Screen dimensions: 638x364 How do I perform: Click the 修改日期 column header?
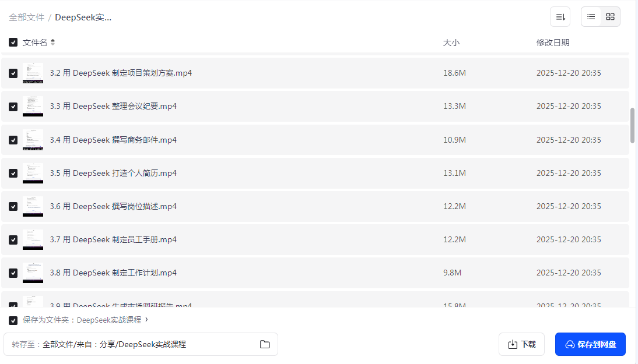[552, 43]
